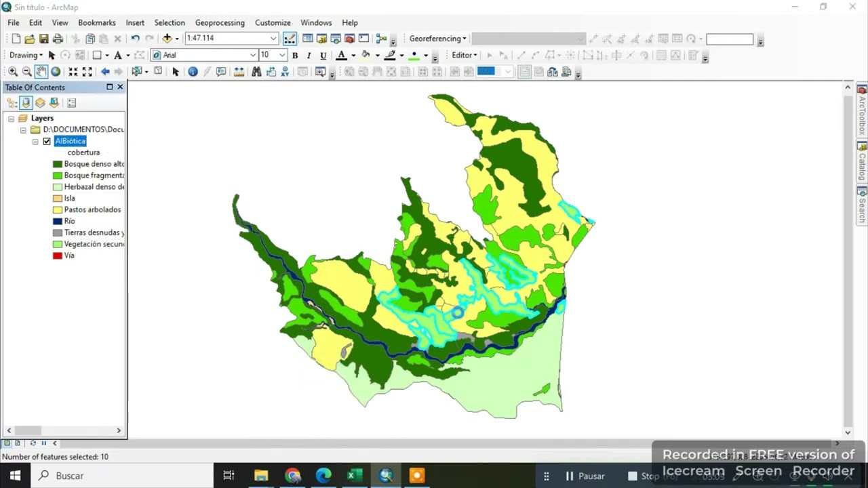The width and height of the screenshot is (868, 488).
Task: Open the Selection menu
Action: point(170,22)
